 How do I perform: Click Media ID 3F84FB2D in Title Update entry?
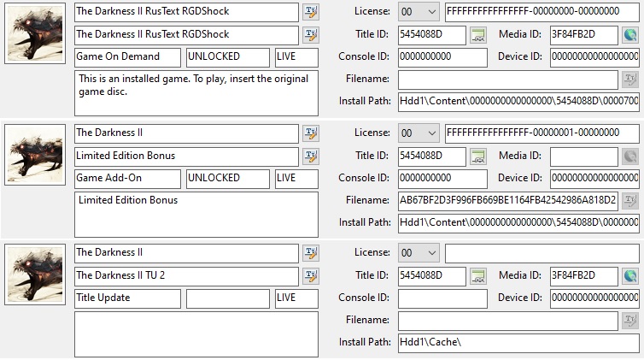pyautogui.click(x=584, y=276)
